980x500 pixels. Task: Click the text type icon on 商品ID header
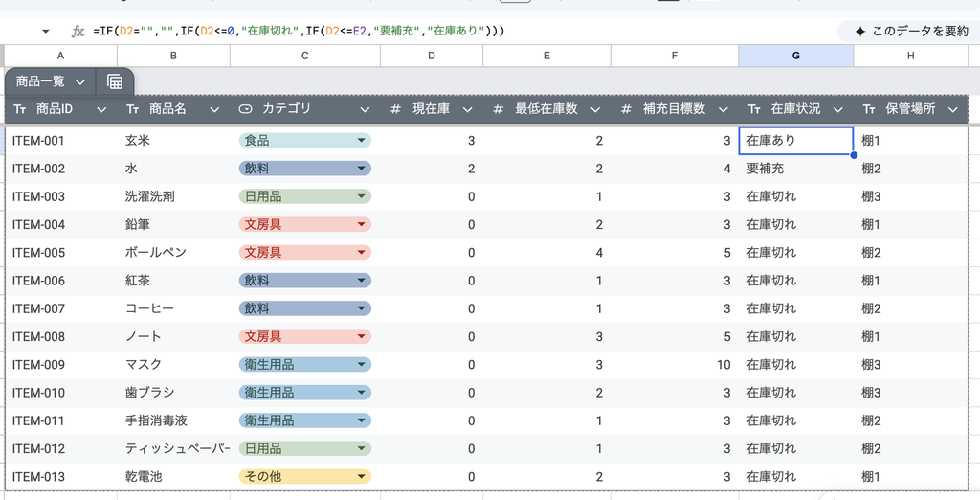point(19,109)
